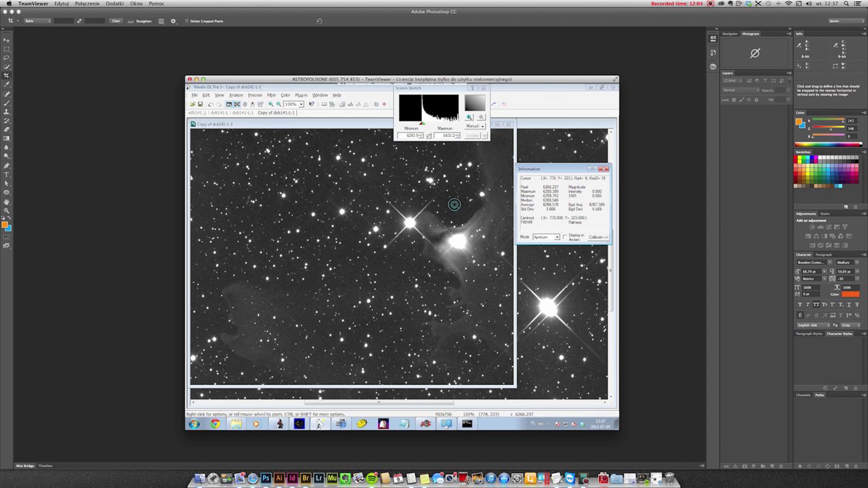Viewport: 868px width, 488px height.
Task: Toggle Delete Cropped Pixels checkbox
Action: pyautogui.click(x=187, y=21)
